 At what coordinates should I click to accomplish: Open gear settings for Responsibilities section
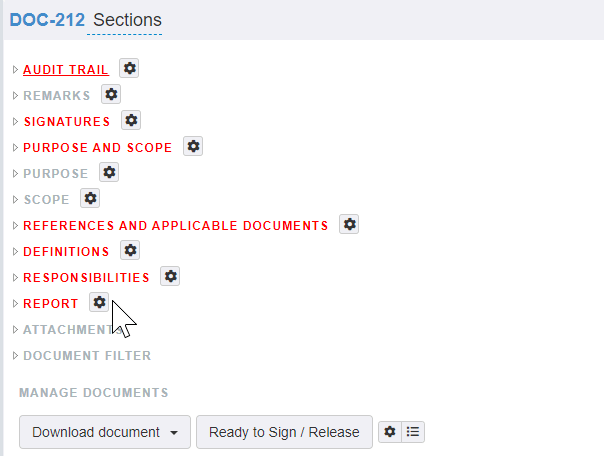click(170, 276)
